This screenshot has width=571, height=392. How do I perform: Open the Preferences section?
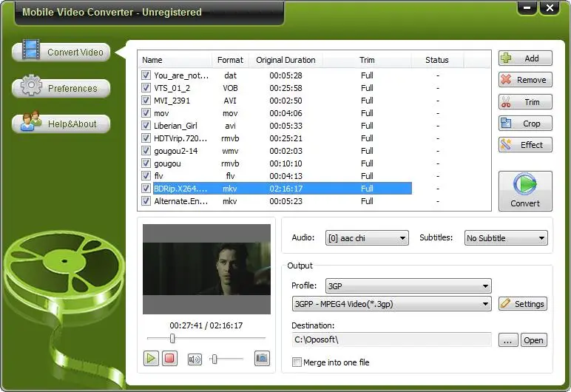click(x=61, y=88)
